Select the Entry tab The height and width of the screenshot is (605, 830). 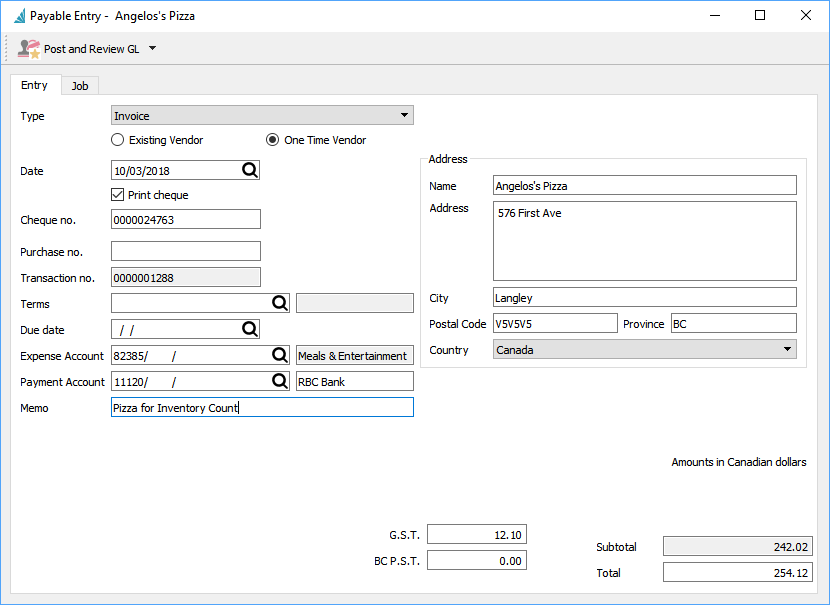[35, 86]
